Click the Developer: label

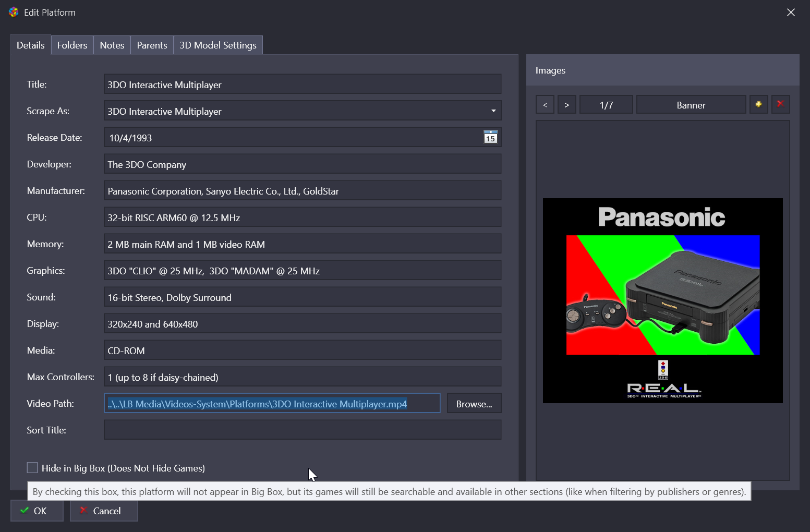point(49,164)
